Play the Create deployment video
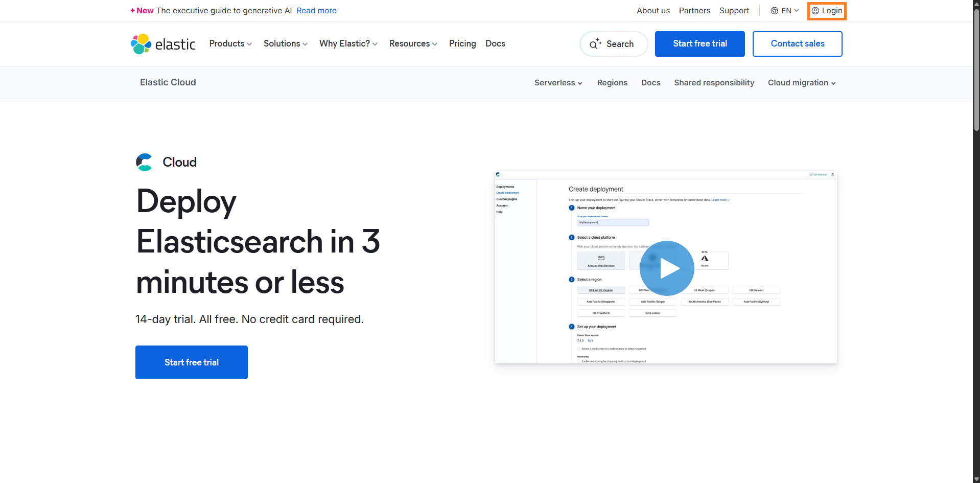The width and height of the screenshot is (980, 483). (667, 268)
